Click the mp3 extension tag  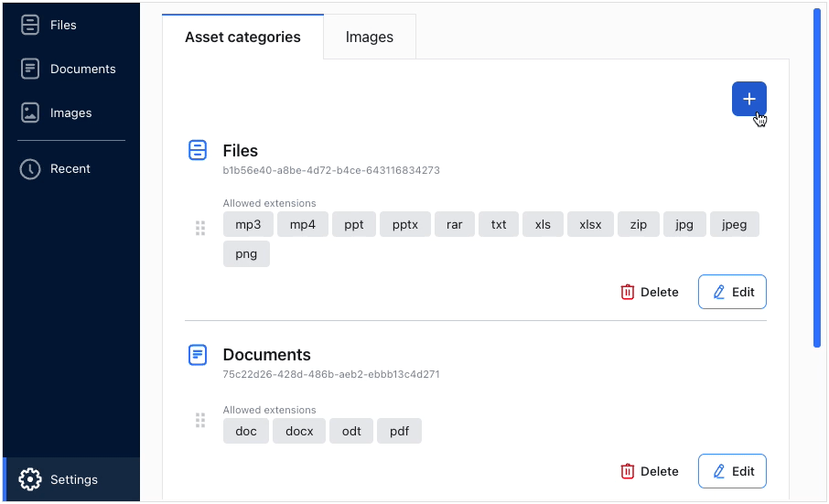click(248, 224)
